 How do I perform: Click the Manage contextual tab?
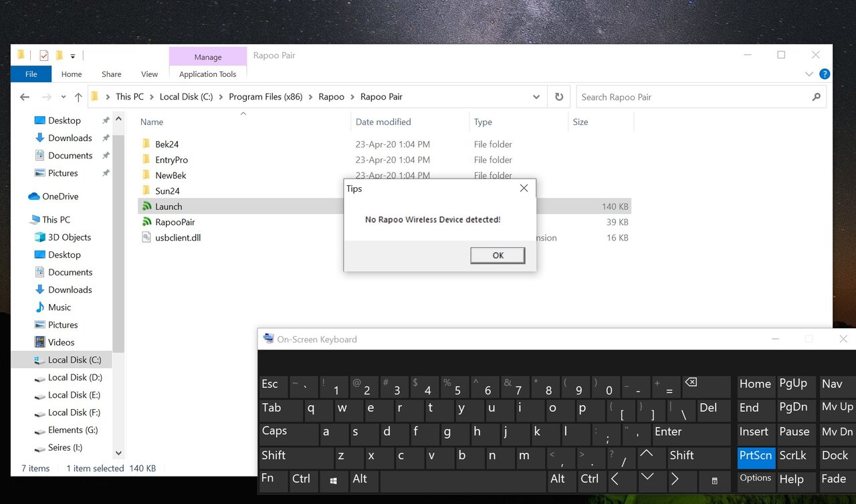(x=208, y=57)
